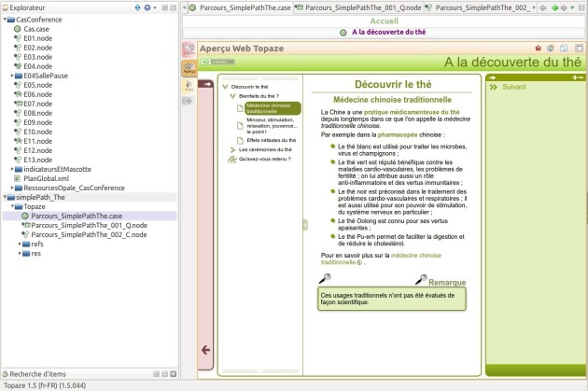Switch to Parcours_SimplePathThe_002_ tab
The image size is (588, 391).
tap(478, 7)
